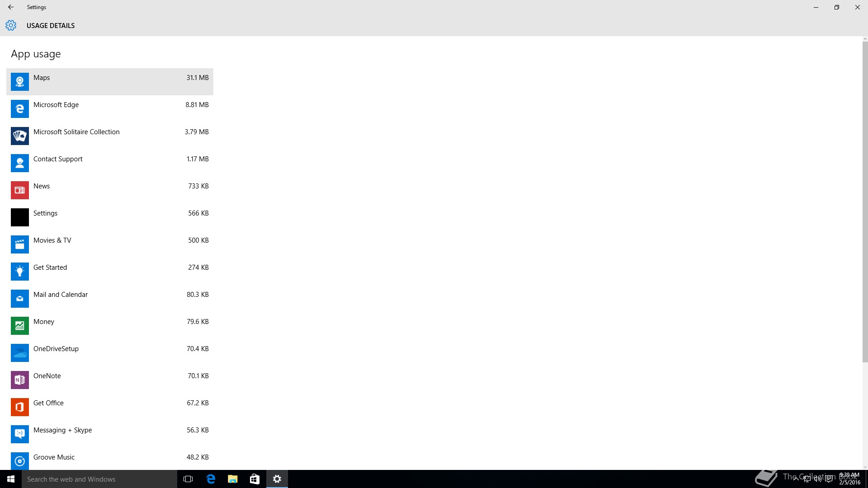Select the Messaging + Skype label

coord(62,430)
